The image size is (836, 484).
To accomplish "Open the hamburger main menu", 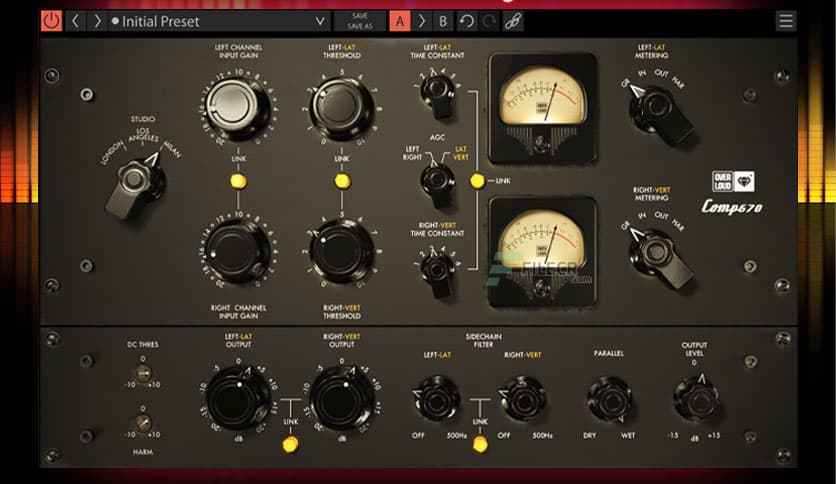I will point(786,21).
